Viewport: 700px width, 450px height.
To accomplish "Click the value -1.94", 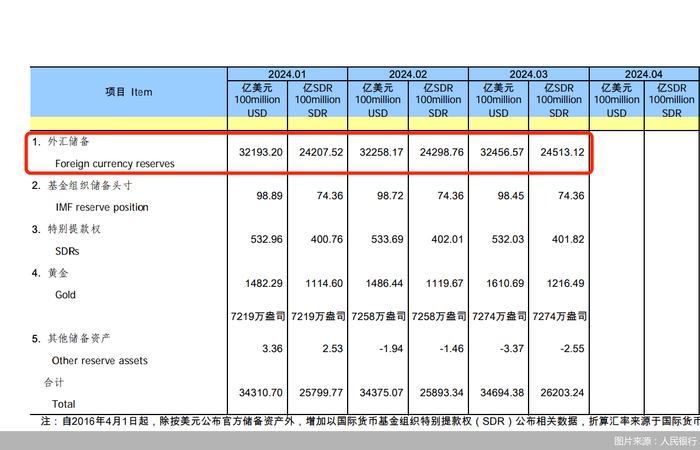I will 391,349.
